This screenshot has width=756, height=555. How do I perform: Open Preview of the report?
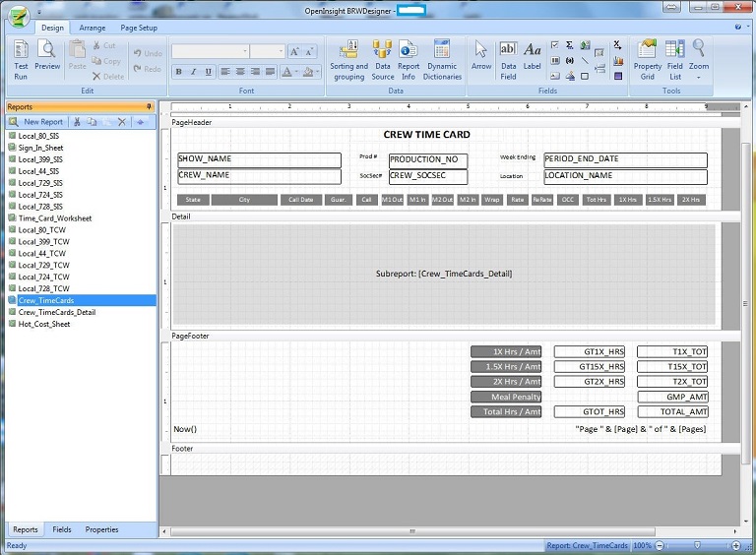[x=47, y=55]
